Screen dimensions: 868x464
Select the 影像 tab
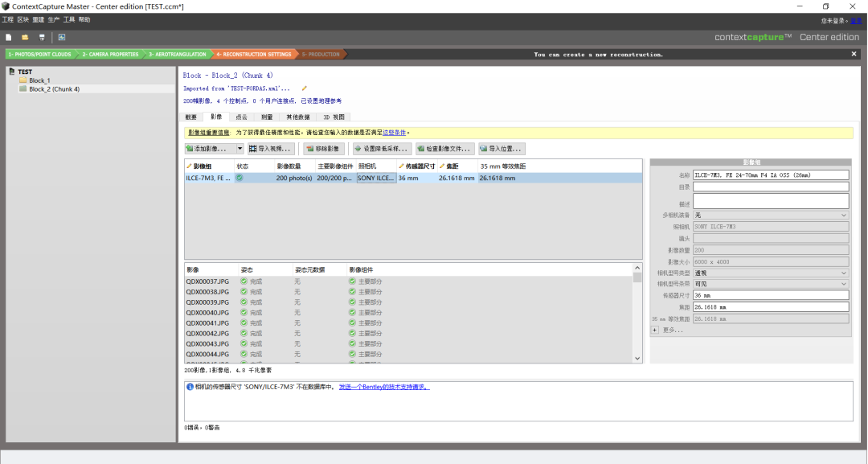[216, 117]
